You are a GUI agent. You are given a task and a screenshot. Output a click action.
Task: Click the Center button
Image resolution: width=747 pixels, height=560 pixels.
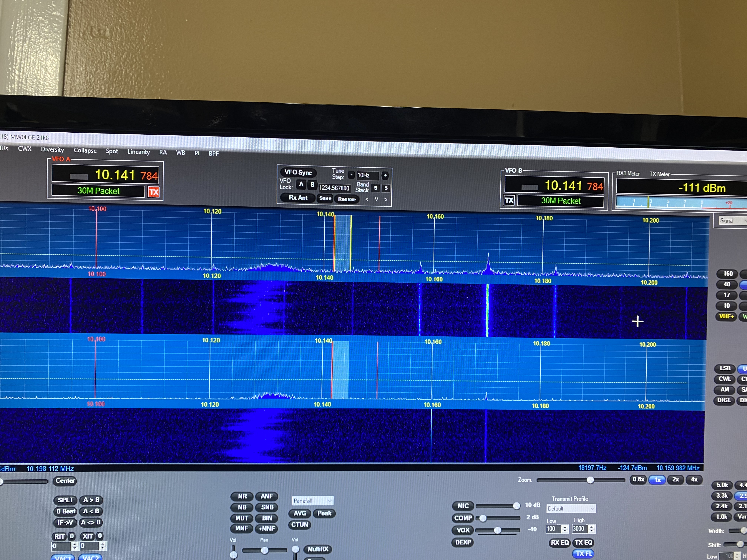click(65, 480)
